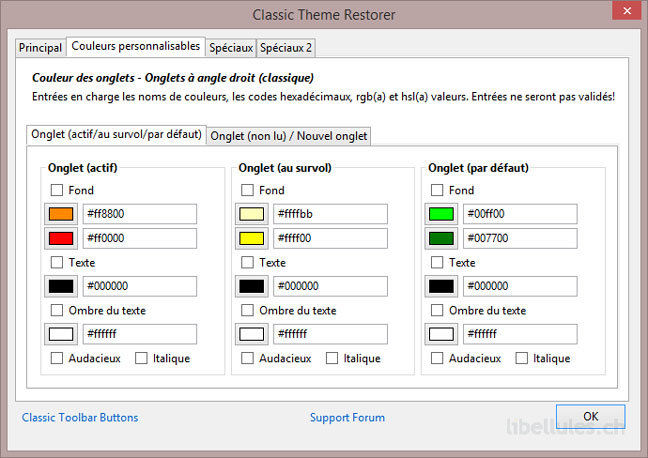The width and height of the screenshot is (648, 458).
Task: Open the yellow #ffff00 color swatch
Action: (x=252, y=238)
